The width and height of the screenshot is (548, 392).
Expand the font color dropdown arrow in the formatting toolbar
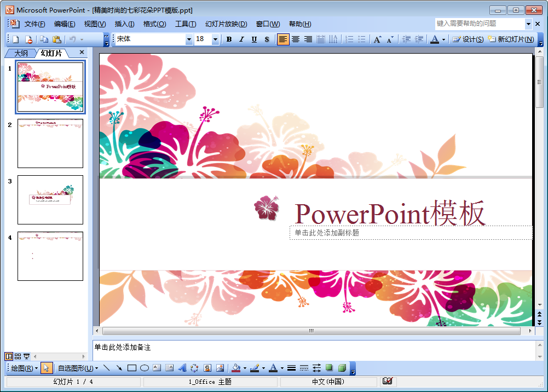click(444, 39)
